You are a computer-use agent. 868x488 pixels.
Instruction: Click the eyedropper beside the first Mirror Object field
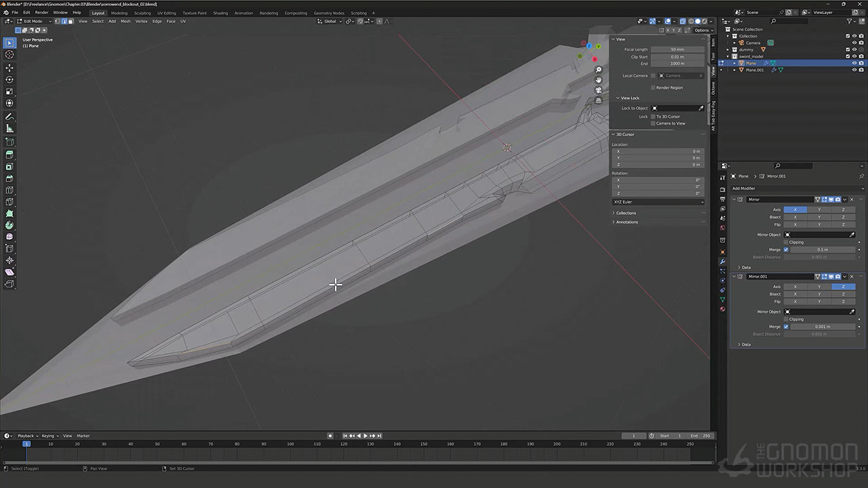coord(852,235)
